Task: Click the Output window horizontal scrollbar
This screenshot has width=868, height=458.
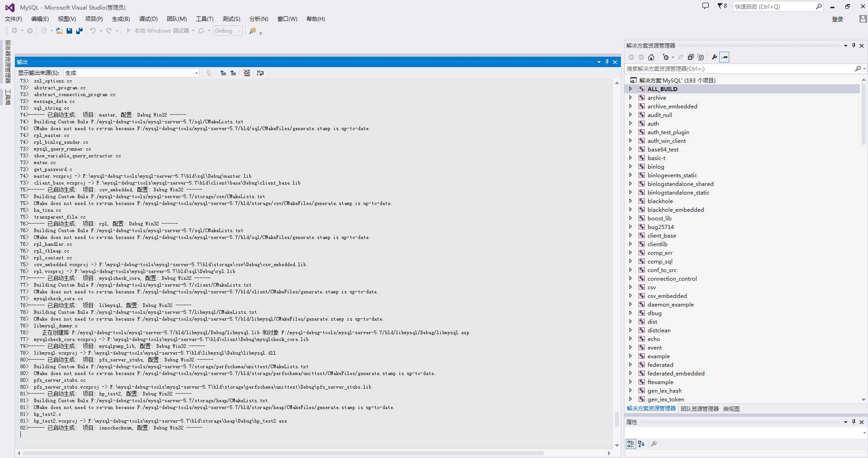Action: tap(283, 453)
